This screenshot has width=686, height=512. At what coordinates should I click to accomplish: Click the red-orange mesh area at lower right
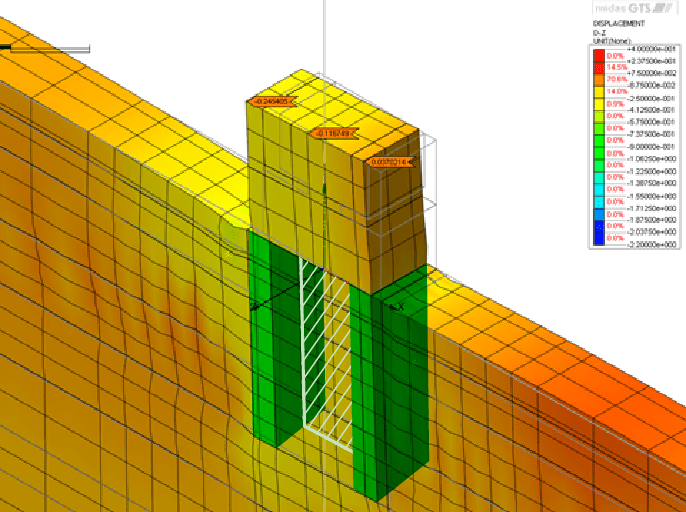tap(620, 400)
